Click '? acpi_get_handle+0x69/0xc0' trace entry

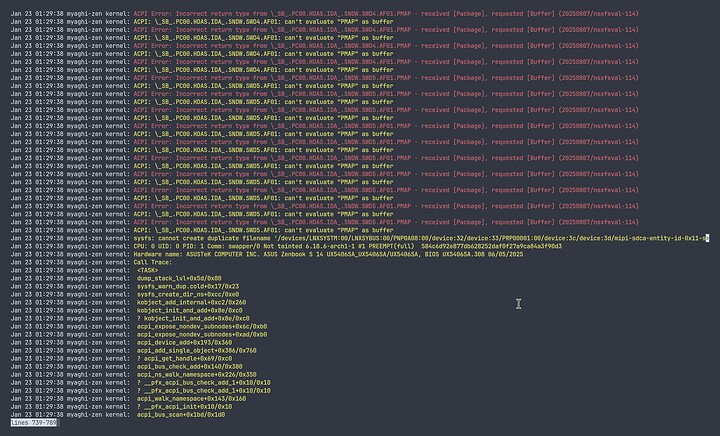(185, 358)
